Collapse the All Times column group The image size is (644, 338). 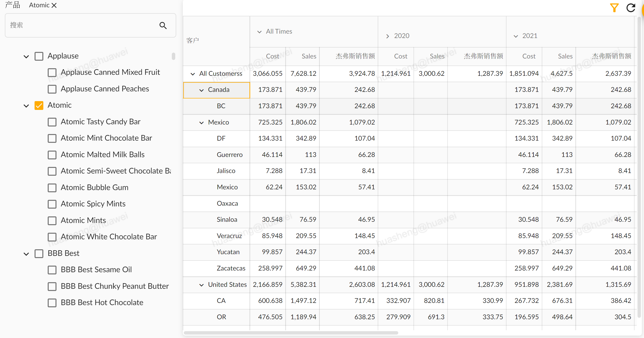tap(259, 32)
